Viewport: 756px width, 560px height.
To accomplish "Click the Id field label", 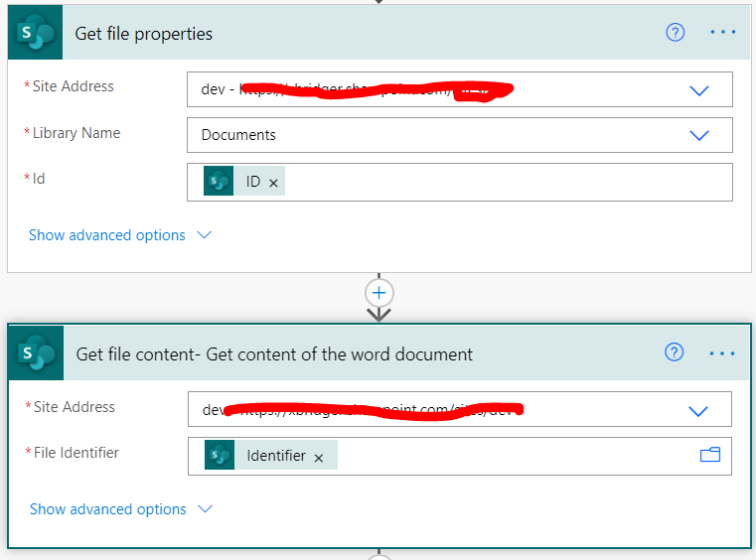I will [39, 179].
